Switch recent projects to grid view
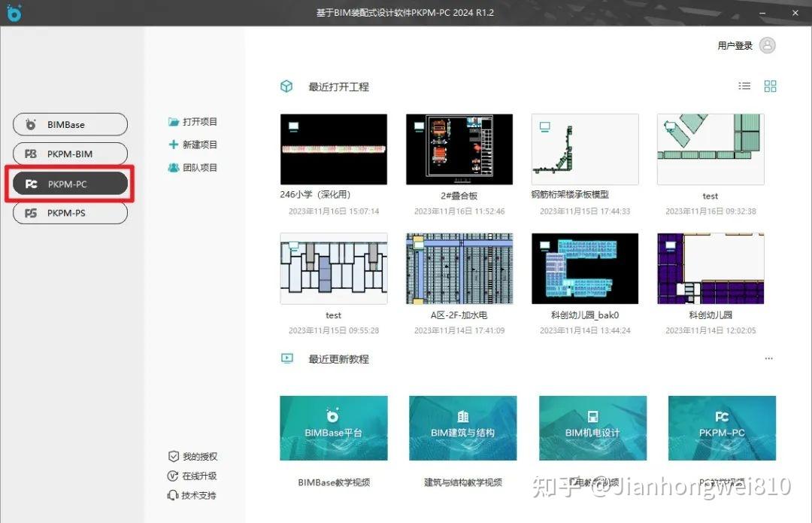The image size is (812, 523). [x=770, y=86]
